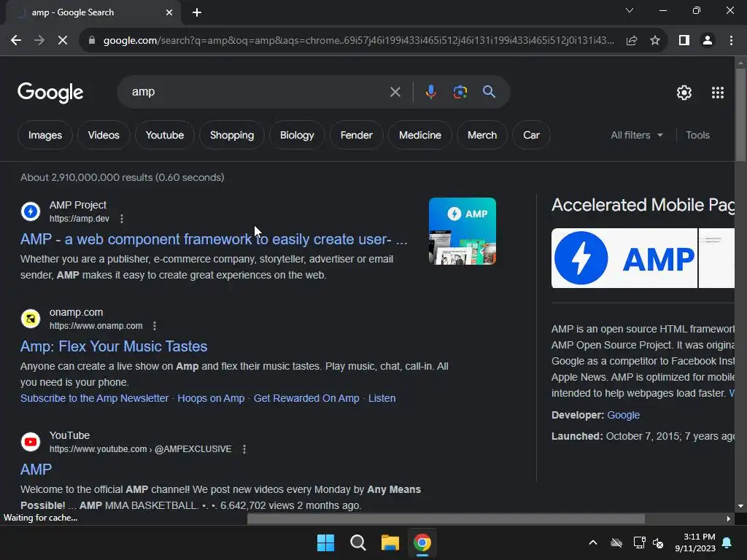The height and width of the screenshot is (560, 747).
Task: Share this page using the share icon
Action: pyautogui.click(x=632, y=41)
